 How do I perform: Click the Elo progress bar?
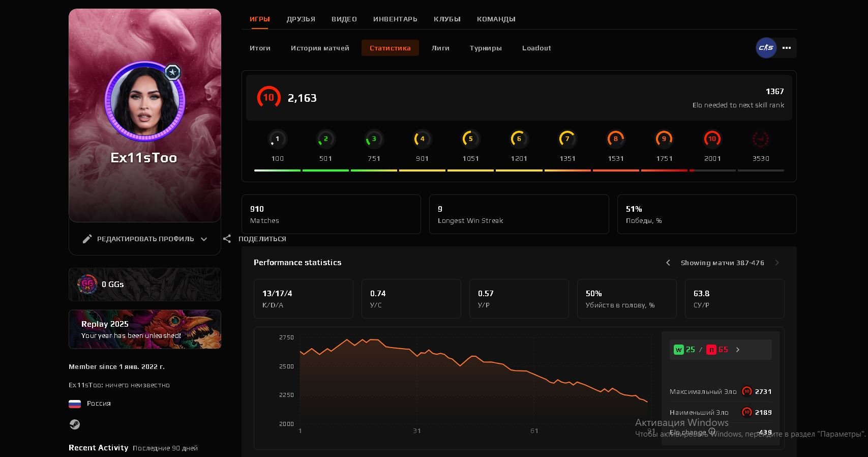pyautogui.click(x=519, y=170)
